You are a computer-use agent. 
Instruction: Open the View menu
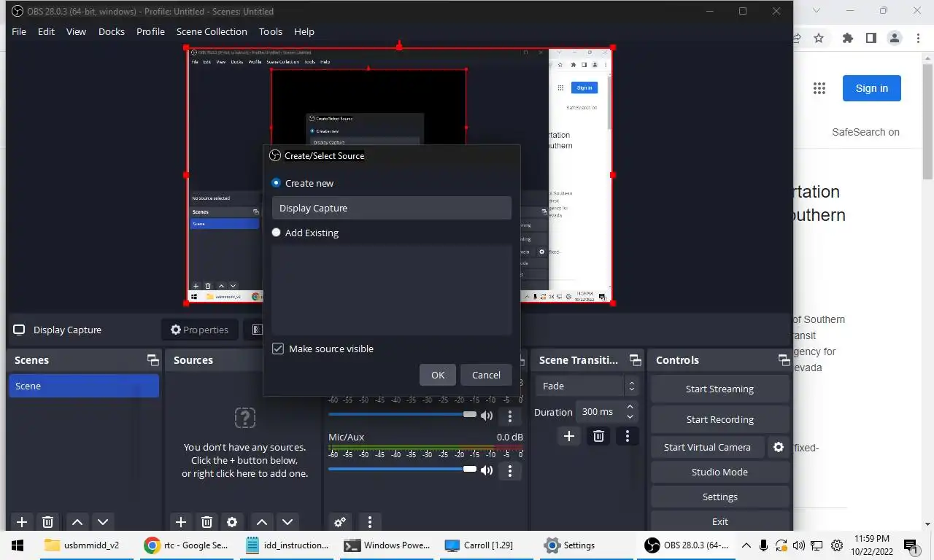[76, 31]
